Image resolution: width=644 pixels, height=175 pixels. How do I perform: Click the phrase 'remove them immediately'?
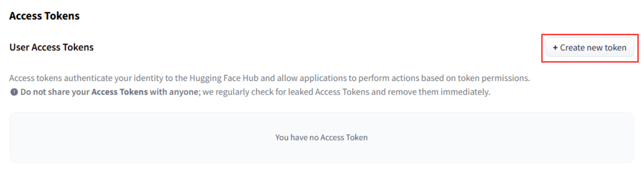coord(439,92)
